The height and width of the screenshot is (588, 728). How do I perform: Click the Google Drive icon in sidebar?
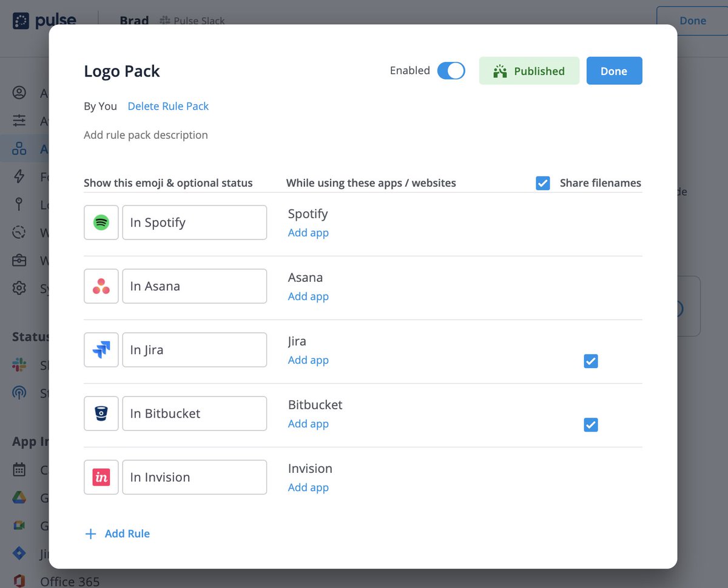[x=19, y=498]
